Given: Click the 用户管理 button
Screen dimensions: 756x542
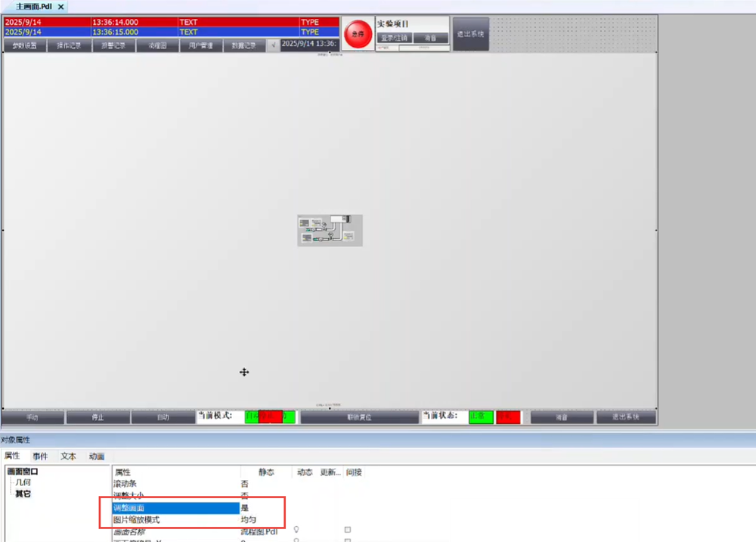Looking at the screenshot, I should coord(201,46).
